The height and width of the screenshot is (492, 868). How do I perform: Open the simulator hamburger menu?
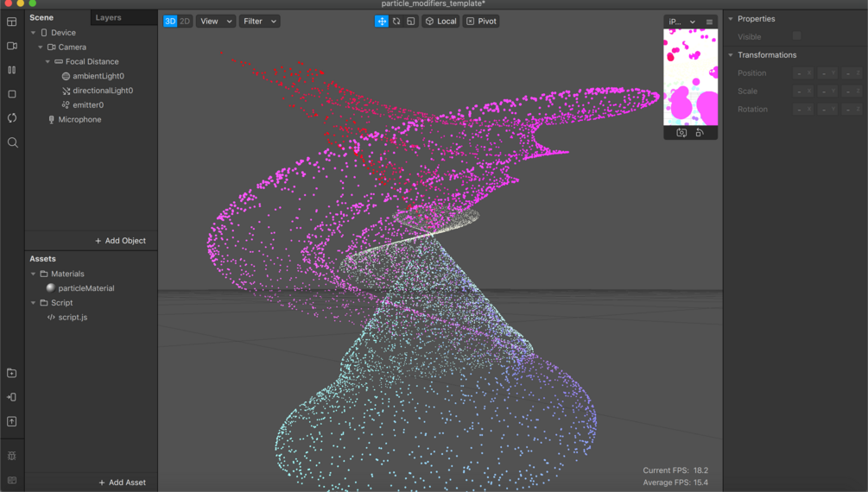click(x=709, y=22)
